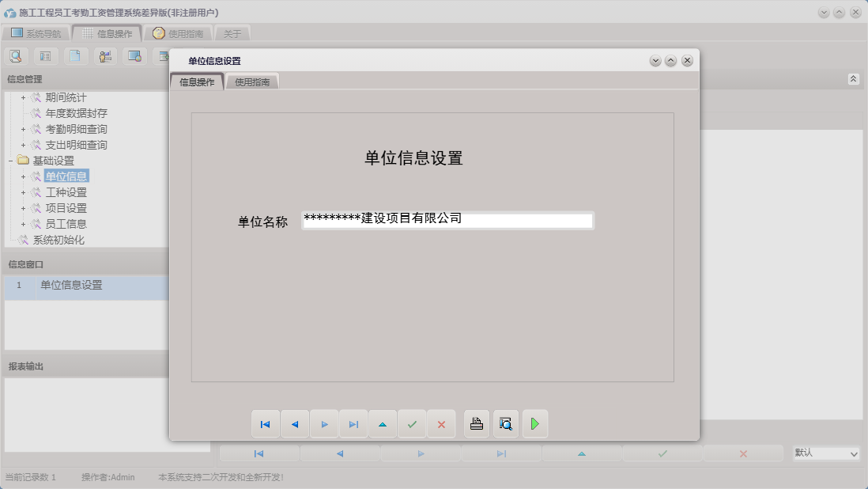Open print preview in the 单位信息设置 dialog
868x489 pixels.
point(505,423)
